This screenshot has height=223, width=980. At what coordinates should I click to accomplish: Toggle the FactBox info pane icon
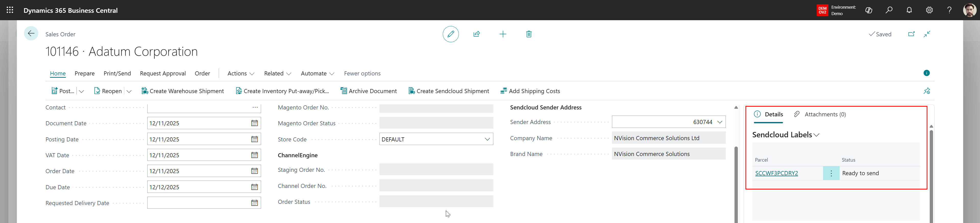(926, 73)
